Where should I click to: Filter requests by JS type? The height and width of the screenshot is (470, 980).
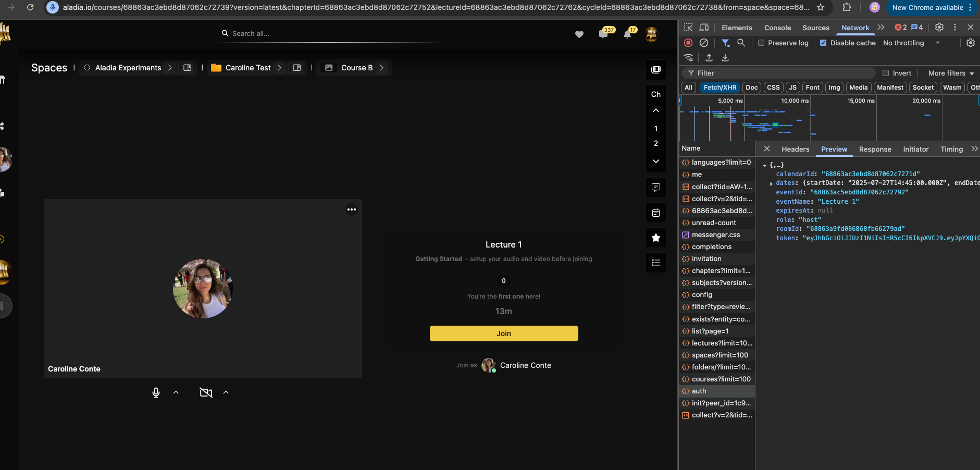coord(792,88)
